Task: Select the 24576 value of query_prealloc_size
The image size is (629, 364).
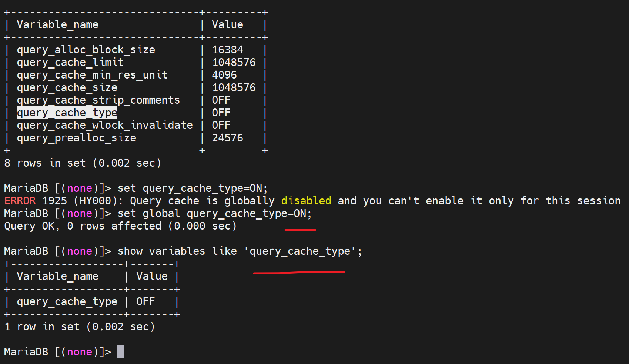Action: coord(227,138)
